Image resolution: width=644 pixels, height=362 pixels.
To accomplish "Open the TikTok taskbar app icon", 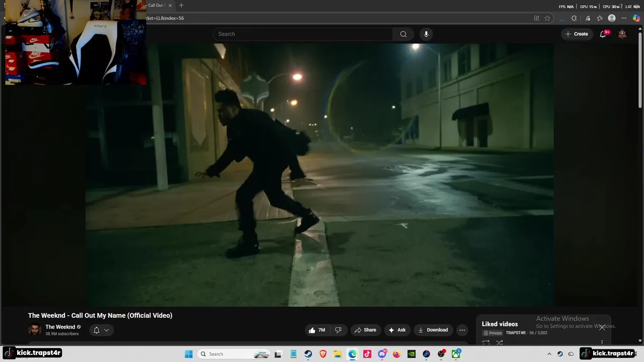I will 367,354.
